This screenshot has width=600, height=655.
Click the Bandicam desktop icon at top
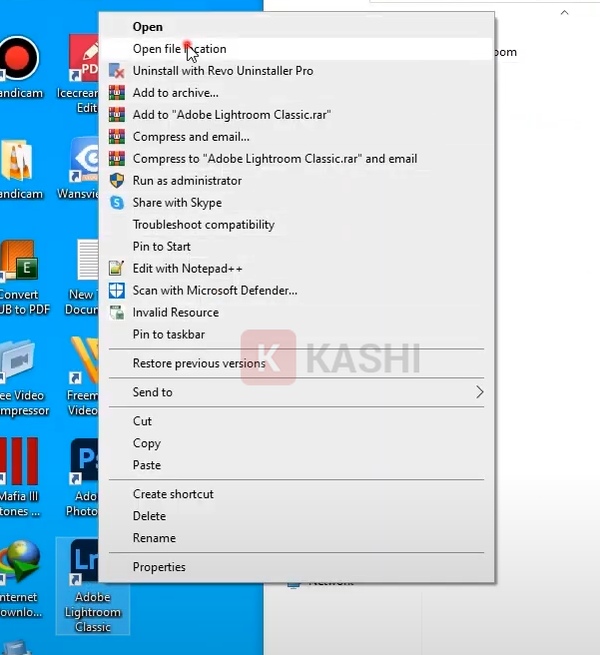[x=18, y=59]
